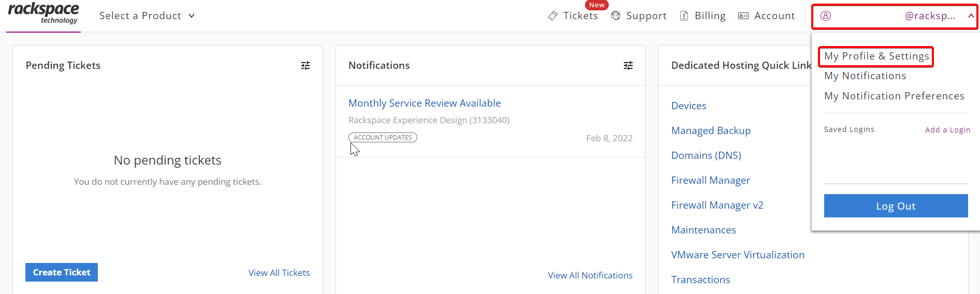980x294 pixels.
Task: Click the Add a Login link
Action: tap(947, 130)
